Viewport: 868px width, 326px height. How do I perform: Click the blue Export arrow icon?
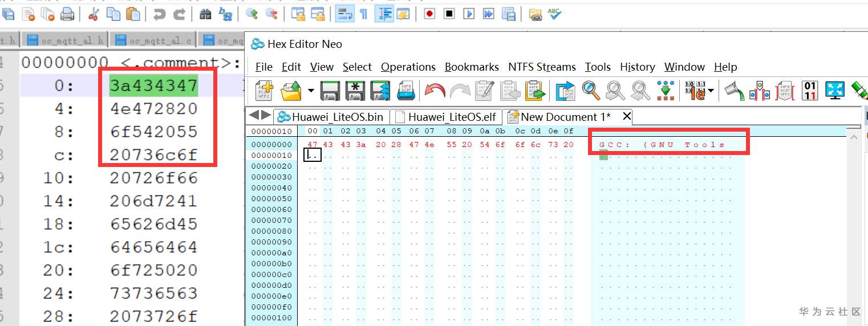(x=565, y=90)
